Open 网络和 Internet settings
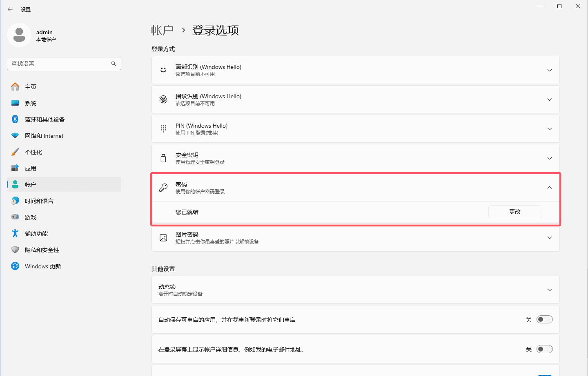Image resolution: width=588 pixels, height=376 pixels. (x=64, y=135)
